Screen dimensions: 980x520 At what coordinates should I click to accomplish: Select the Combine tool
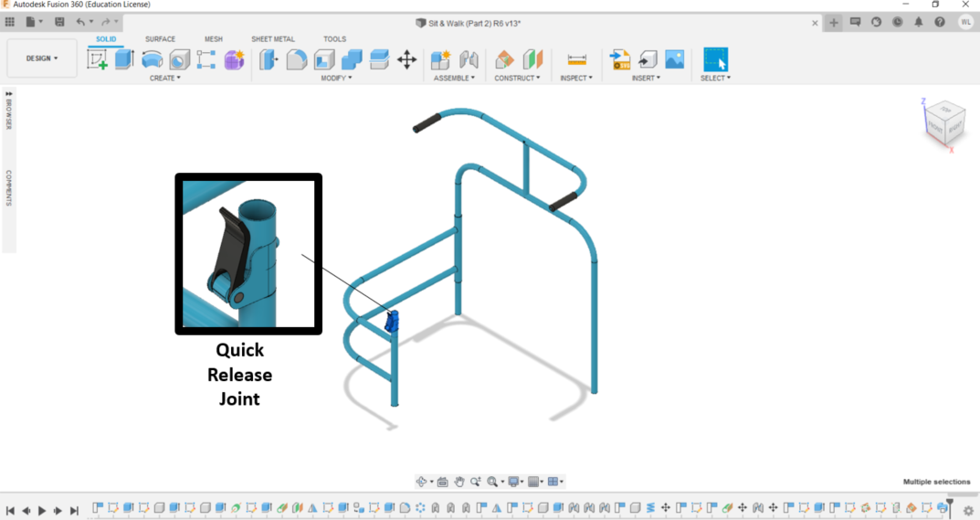tap(352, 59)
